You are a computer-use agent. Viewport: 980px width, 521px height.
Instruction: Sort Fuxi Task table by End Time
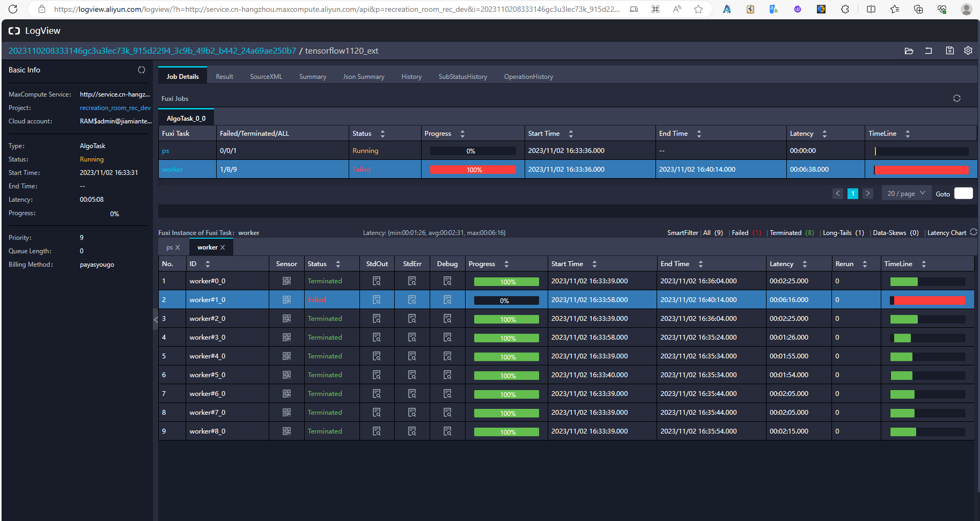coord(699,134)
